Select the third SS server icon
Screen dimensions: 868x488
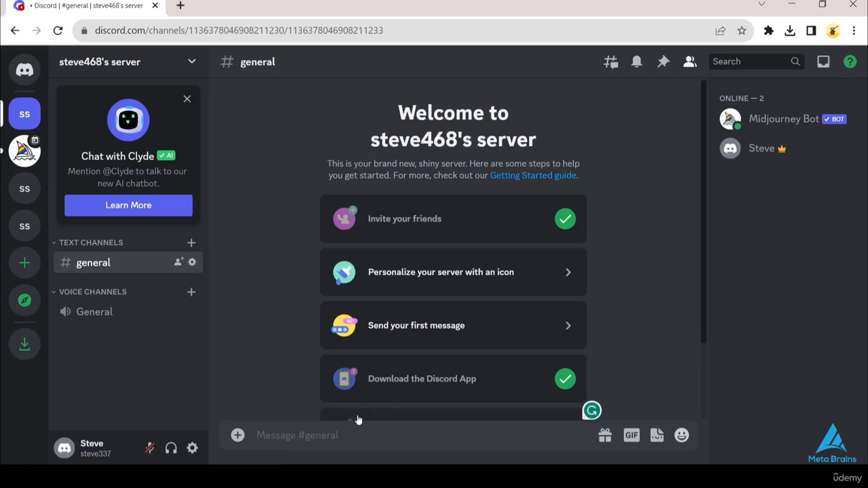tap(24, 188)
